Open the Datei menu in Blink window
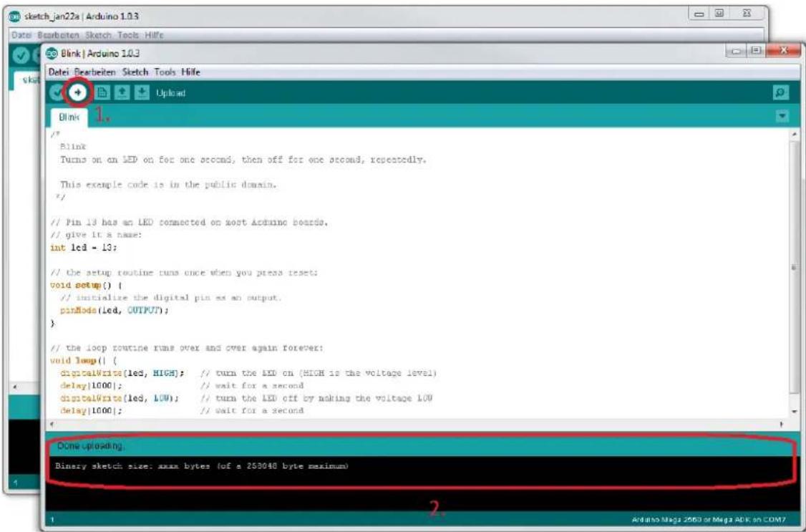Viewport: 806px width, 532px height. click(x=59, y=72)
